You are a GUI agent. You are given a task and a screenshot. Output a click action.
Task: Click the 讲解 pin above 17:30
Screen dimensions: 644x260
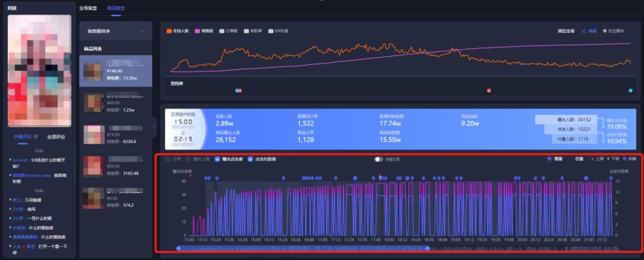(x=355, y=178)
